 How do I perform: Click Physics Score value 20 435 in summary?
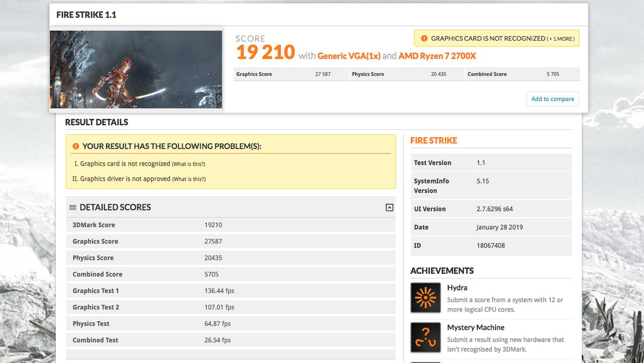click(x=439, y=74)
